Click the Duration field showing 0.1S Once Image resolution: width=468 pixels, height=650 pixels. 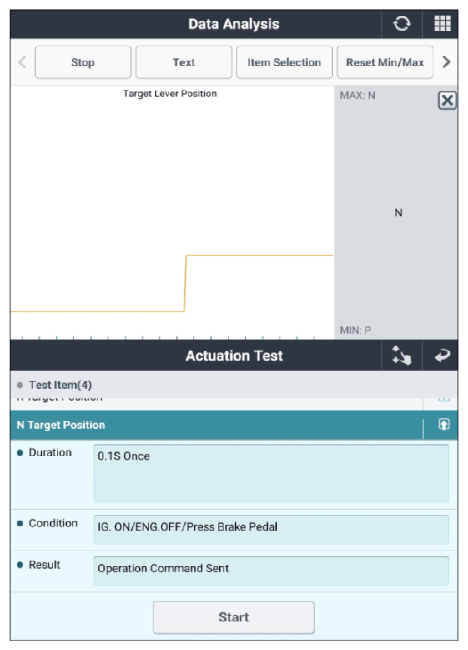pos(271,473)
